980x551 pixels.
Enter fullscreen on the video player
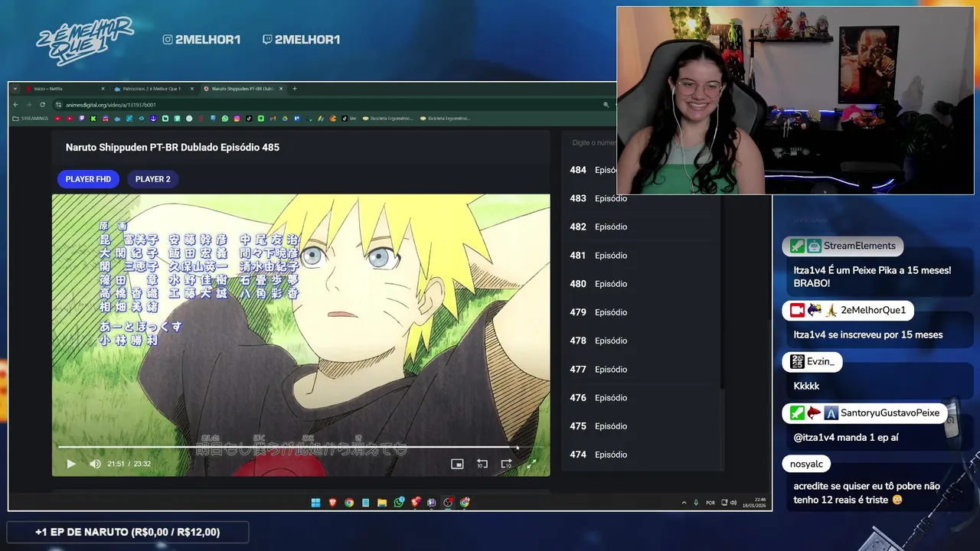[x=531, y=464]
